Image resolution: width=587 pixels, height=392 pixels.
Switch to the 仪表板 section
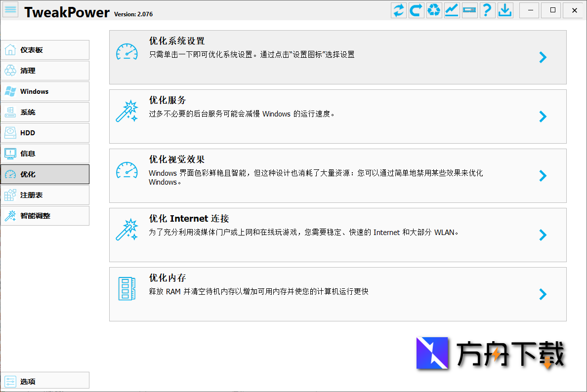[44, 50]
